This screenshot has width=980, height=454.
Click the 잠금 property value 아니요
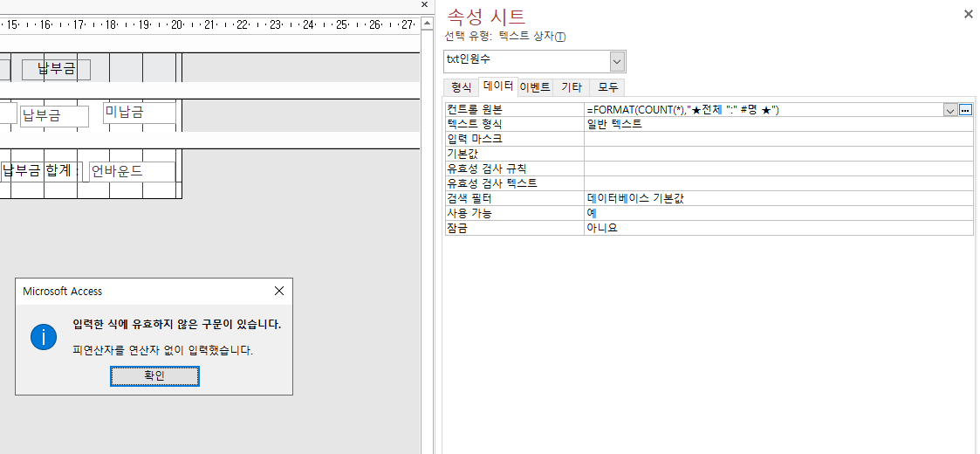(777, 228)
